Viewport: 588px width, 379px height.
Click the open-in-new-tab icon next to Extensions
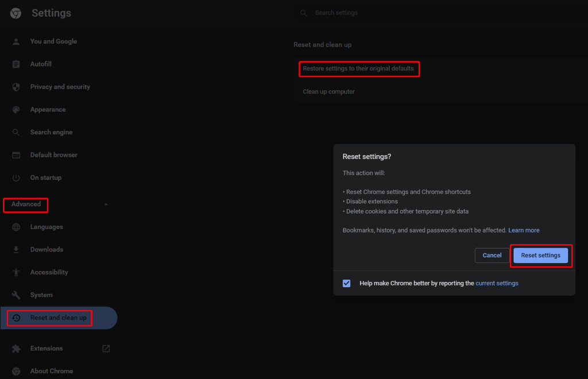(x=106, y=349)
